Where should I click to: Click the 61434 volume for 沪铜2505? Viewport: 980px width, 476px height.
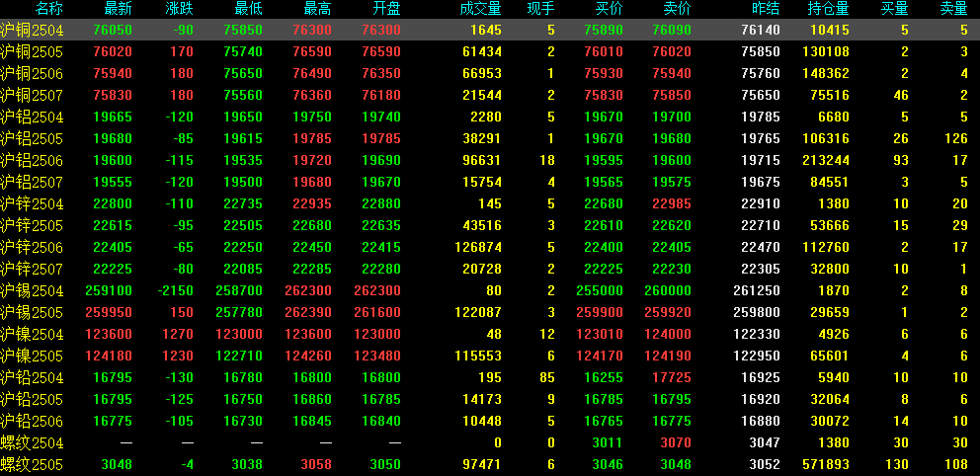coord(482,52)
